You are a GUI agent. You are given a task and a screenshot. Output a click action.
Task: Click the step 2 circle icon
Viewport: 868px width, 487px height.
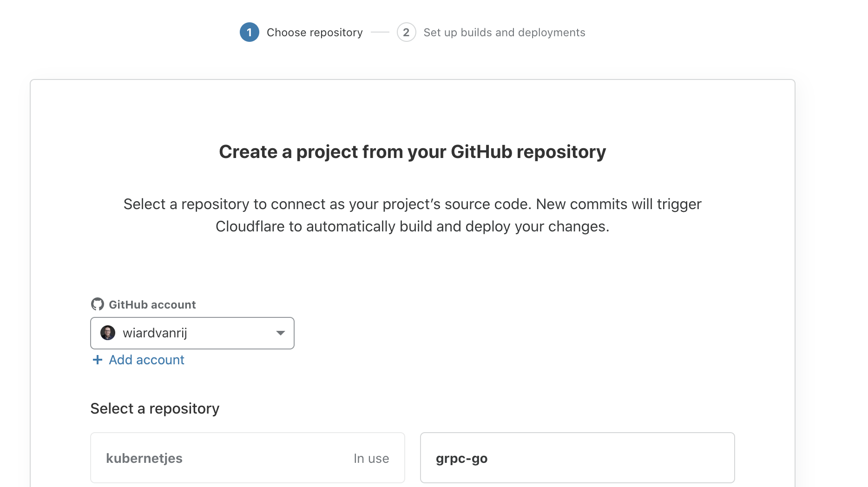click(406, 32)
